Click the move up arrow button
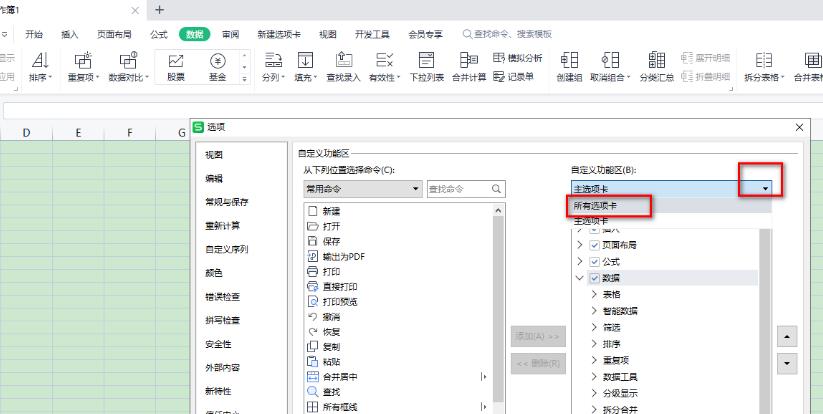 (787, 336)
